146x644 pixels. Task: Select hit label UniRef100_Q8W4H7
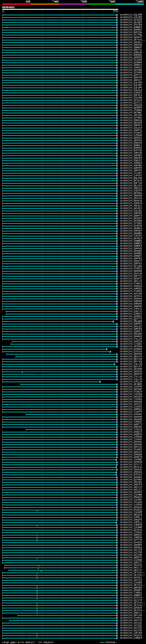tap(131, 47)
